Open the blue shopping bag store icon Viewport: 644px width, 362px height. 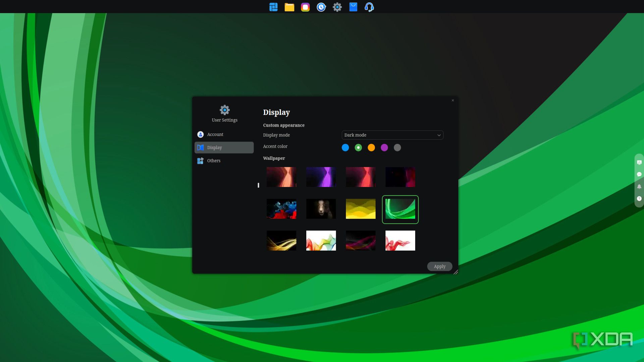click(x=353, y=7)
